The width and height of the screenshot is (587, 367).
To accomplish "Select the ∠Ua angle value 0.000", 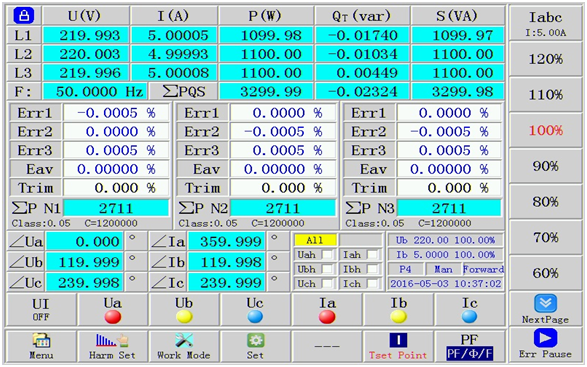I will pos(85,242).
